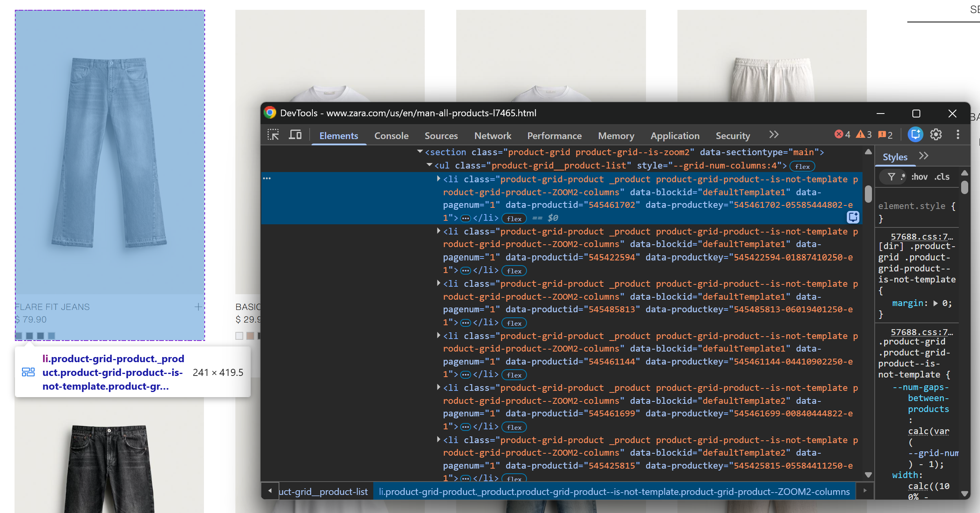Expand the li node with productid 545422594
This screenshot has height=513, width=980.
click(x=439, y=231)
